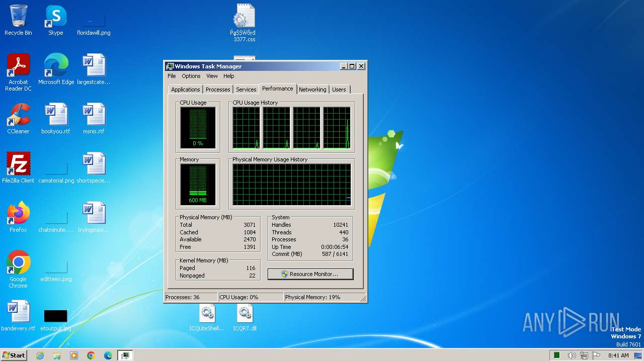Image resolution: width=644 pixels, height=362 pixels.
Task: Click the first CPU Usage History graph
Action: 247,128
